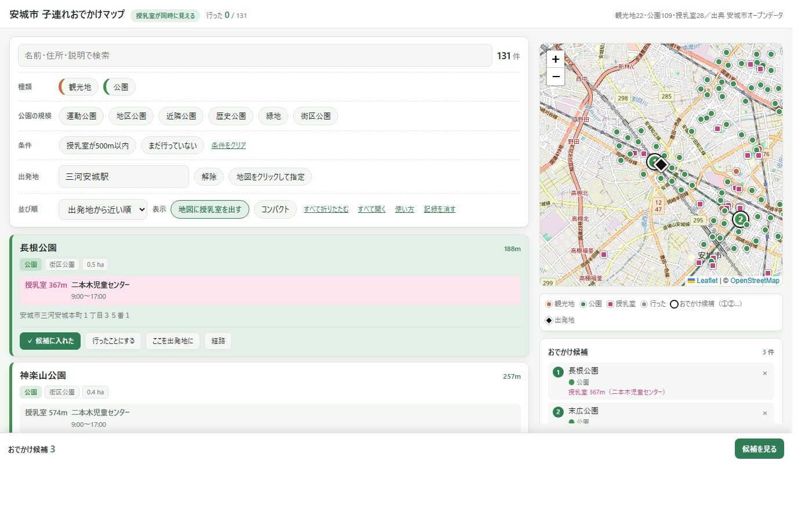This screenshot has height=522, width=812.
Task: Collapse all with すべて折りたたむ
Action: point(326,209)
